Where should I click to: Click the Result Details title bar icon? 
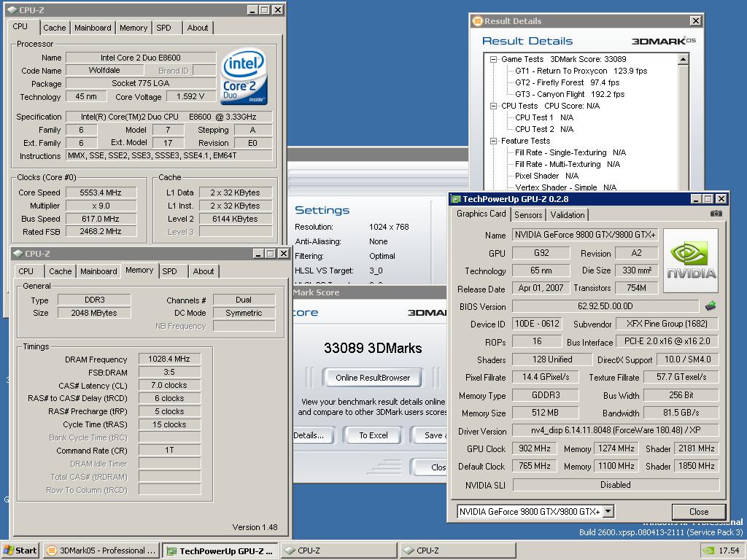(x=477, y=21)
